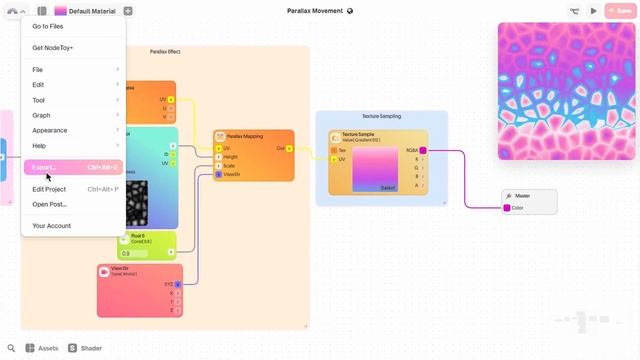Choose Go to Files in the menu
The width and height of the screenshot is (640, 360).
[73, 26]
